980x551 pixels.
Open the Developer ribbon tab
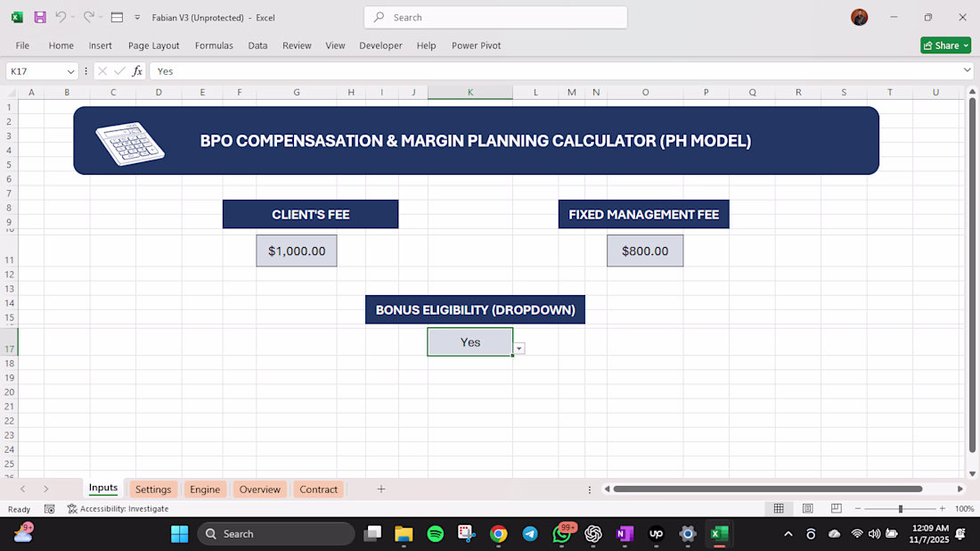pyautogui.click(x=380, y=45)
